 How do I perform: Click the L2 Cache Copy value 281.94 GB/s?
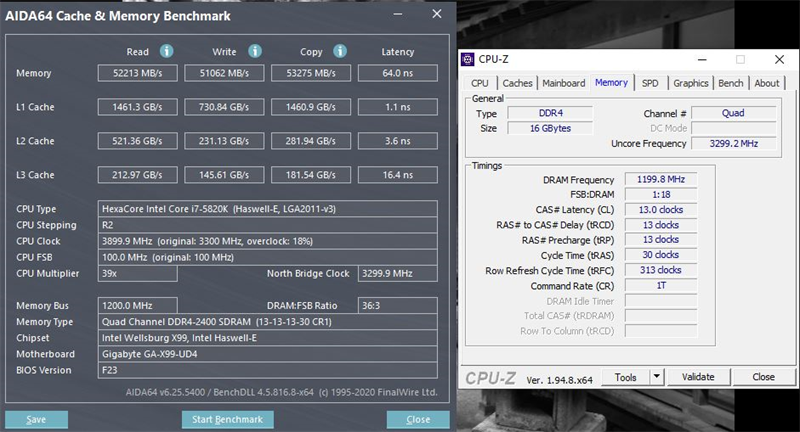311,141
